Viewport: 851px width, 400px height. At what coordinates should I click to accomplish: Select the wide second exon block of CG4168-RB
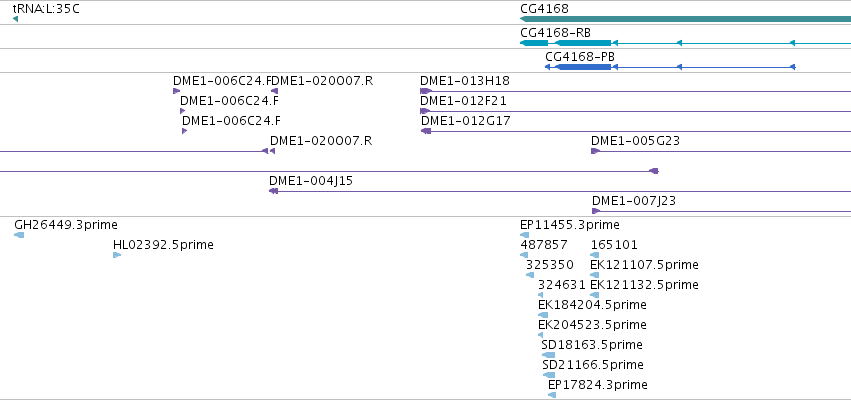coord(583,43)
